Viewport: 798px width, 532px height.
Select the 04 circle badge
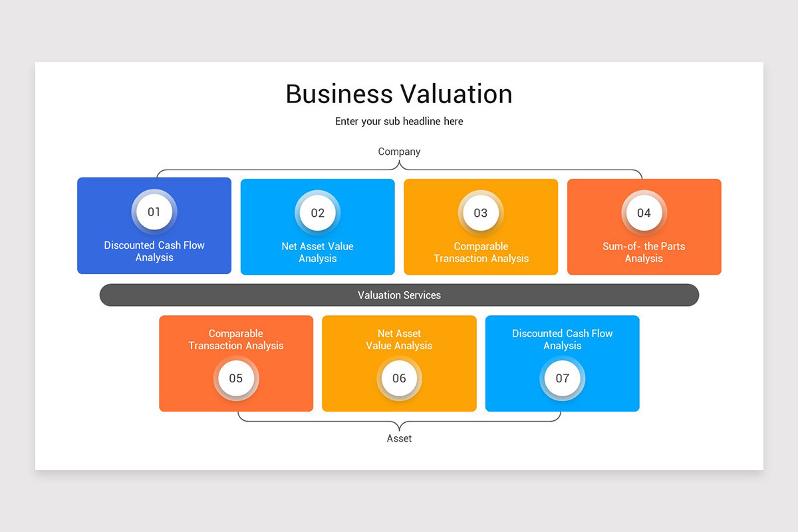click(x=644, y=213)
